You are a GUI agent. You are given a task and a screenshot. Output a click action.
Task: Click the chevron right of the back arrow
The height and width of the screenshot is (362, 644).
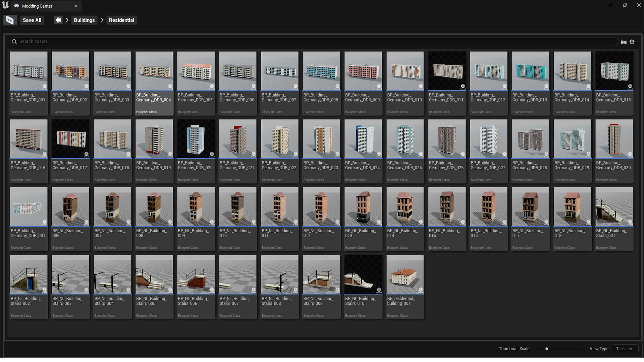tap(67, 20)
